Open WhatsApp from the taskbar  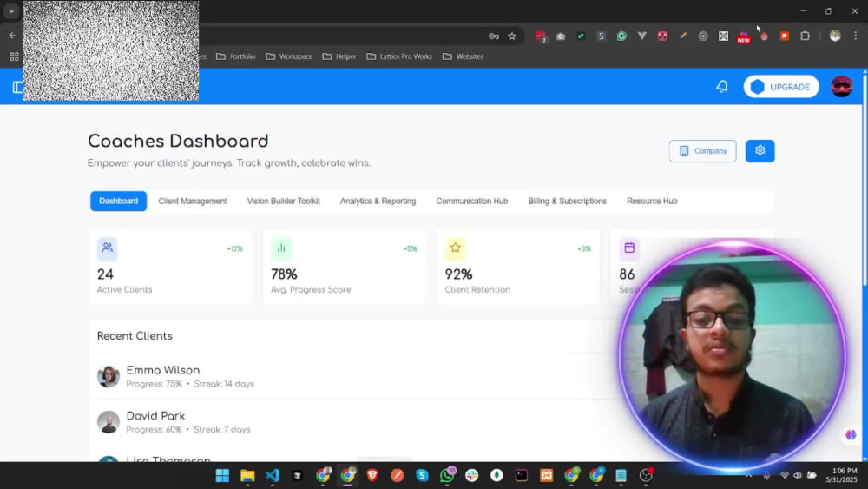pos(447,475)
